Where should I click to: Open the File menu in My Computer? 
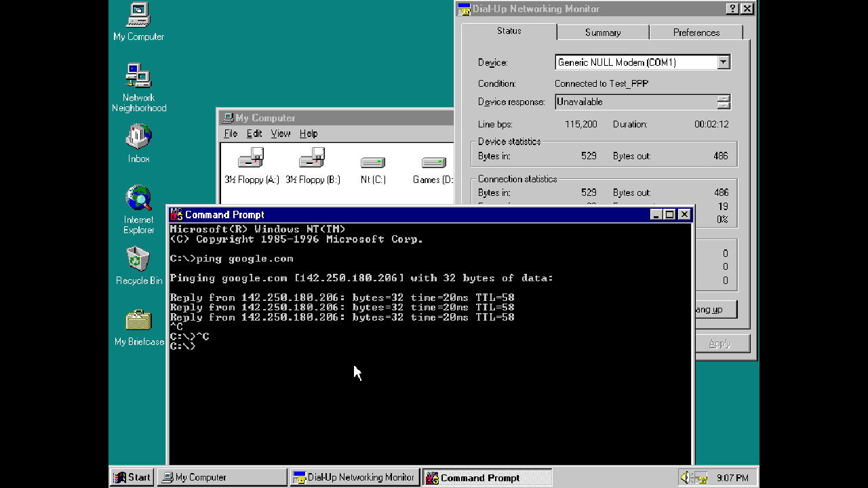click(x=231, y=134)
